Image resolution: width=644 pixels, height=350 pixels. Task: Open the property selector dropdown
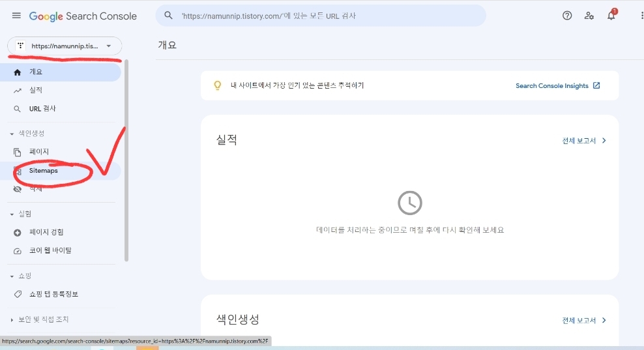coord(65,46)
